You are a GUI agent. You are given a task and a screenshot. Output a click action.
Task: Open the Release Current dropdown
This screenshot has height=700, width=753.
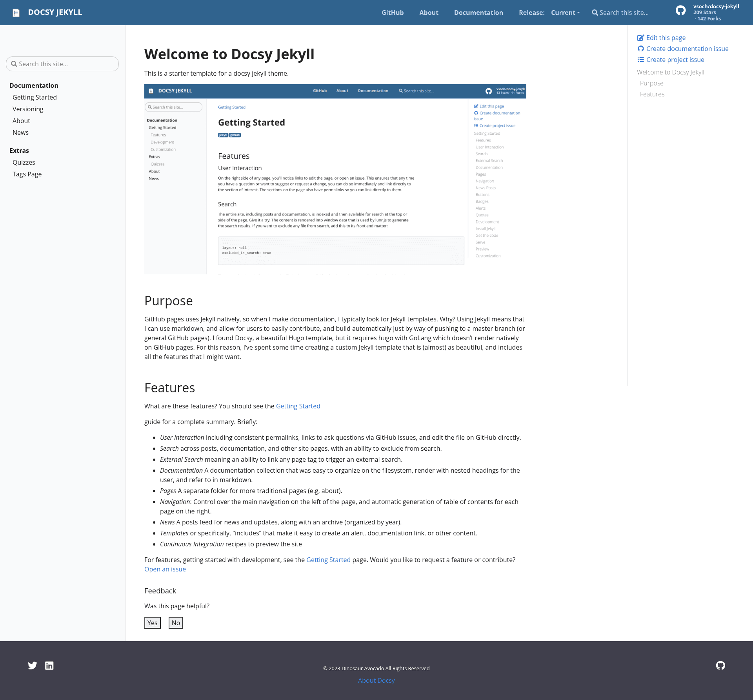point(565,13)
